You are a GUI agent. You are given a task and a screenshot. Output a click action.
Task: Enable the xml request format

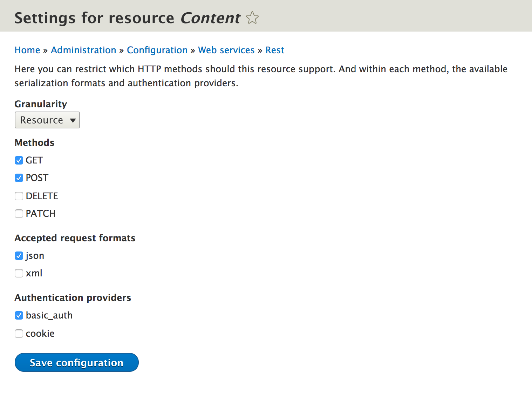click(x=19, y=273)
